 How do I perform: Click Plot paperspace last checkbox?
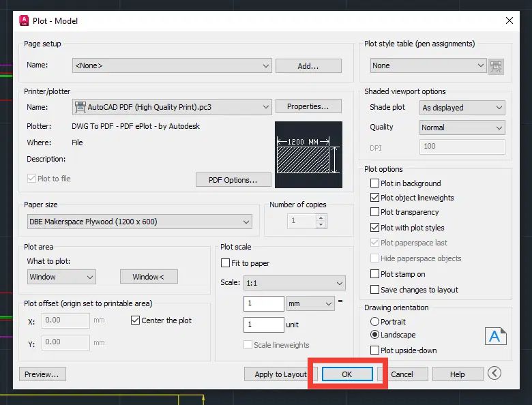pyautogui.click(x=374, y=243)
